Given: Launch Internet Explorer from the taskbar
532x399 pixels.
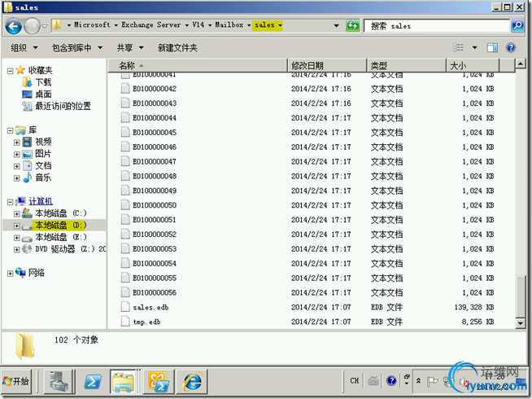Looking at the screenshot, I should (193, 381).
